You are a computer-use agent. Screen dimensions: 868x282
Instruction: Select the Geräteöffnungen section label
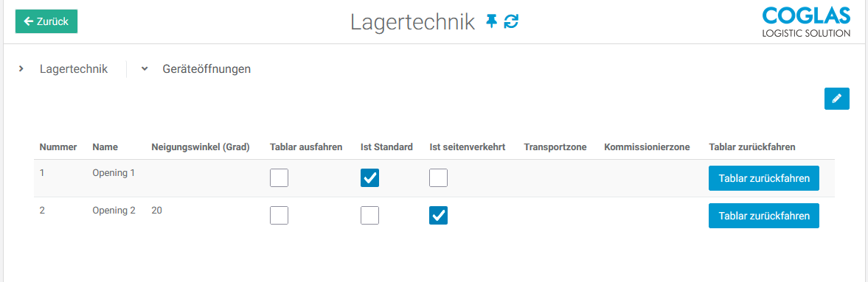206,69
